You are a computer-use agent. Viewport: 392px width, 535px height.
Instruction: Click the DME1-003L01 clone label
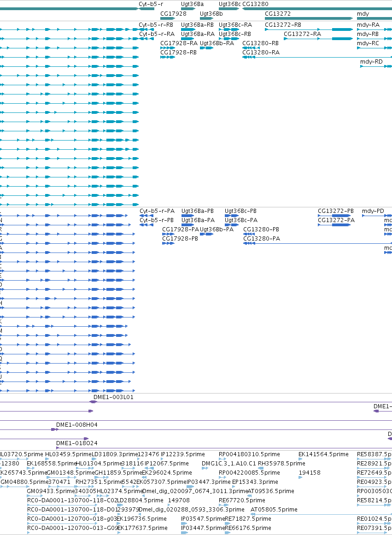[x=113, y=398]
